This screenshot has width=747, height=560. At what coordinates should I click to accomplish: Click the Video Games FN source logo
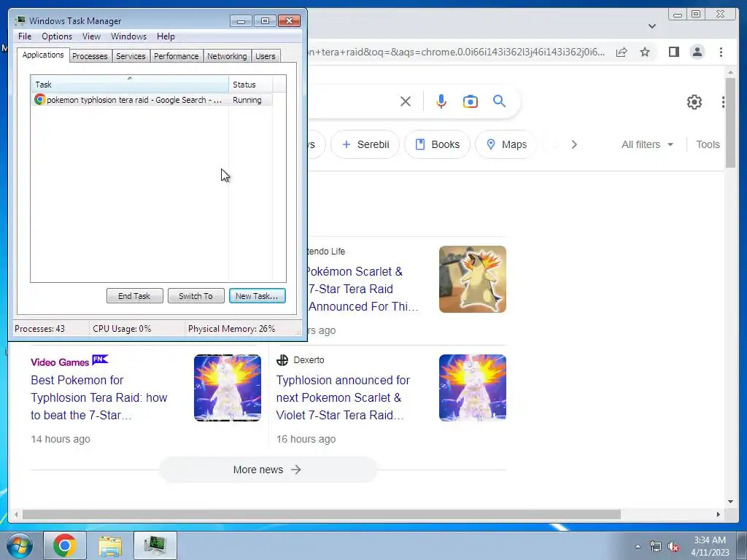tap(69, 361)
